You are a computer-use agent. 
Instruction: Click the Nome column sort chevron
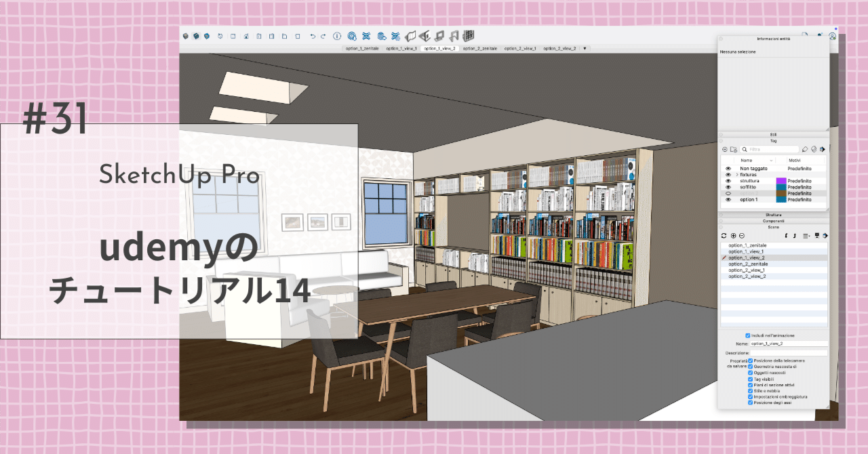(x=771, y=161)
